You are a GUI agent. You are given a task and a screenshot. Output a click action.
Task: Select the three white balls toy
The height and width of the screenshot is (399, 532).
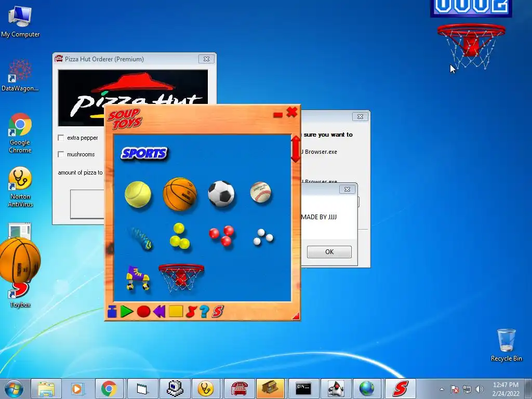click(x=263, y=237)
